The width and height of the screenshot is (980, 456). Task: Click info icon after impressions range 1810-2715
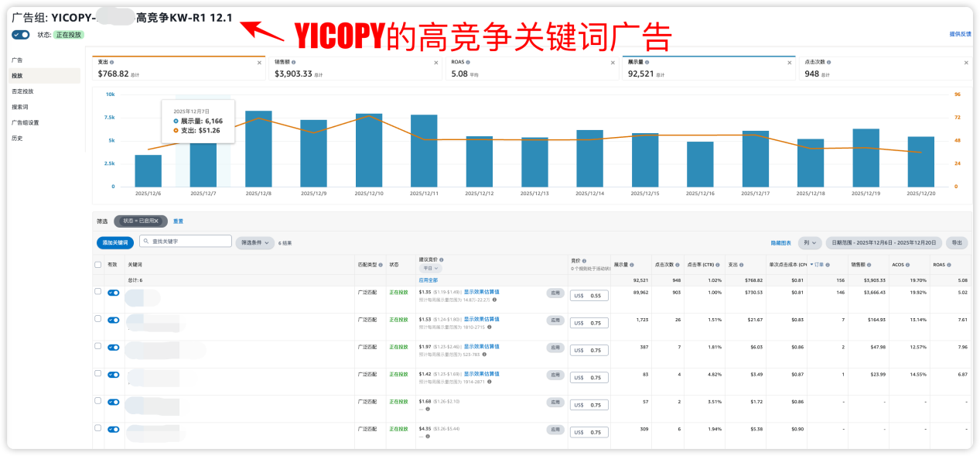pyautogui.click(x=490, y=327)
